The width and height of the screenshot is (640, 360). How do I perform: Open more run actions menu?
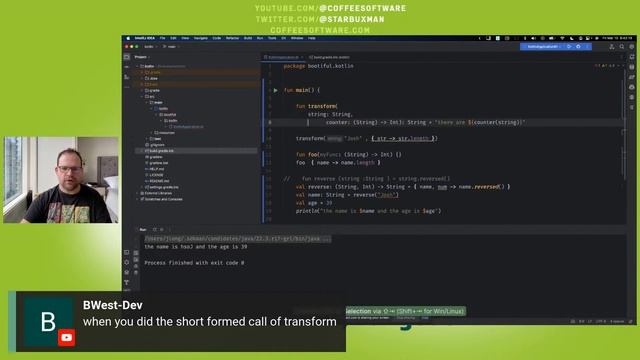pyautogui.click(x=587, y=47)
